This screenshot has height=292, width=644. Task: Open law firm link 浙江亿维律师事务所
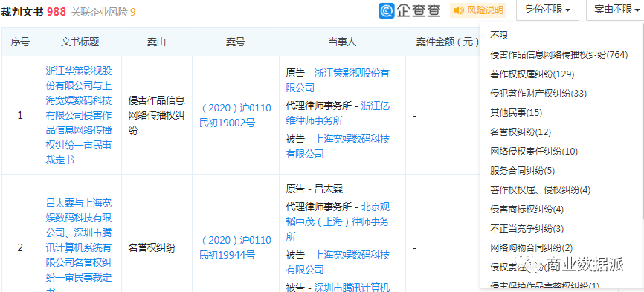pyautogui.click(x=338, y=113)
